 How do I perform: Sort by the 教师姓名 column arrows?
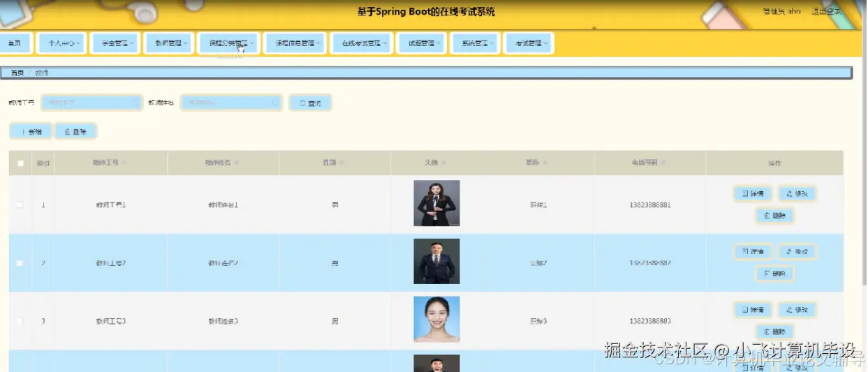tap(236, 163)
